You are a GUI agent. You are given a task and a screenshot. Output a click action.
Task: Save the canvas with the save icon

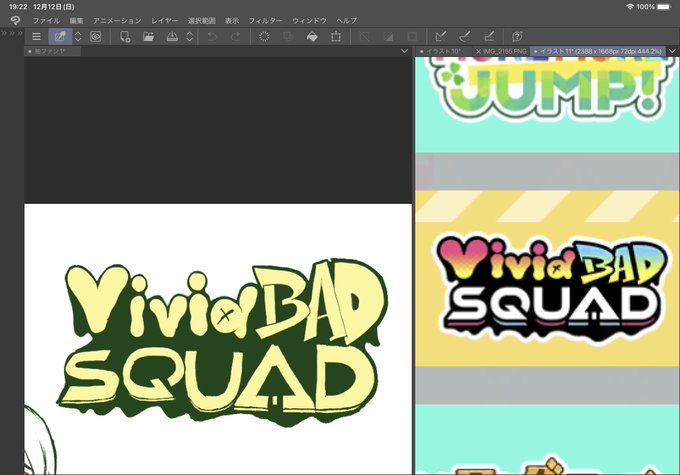(x=172, y=36)
